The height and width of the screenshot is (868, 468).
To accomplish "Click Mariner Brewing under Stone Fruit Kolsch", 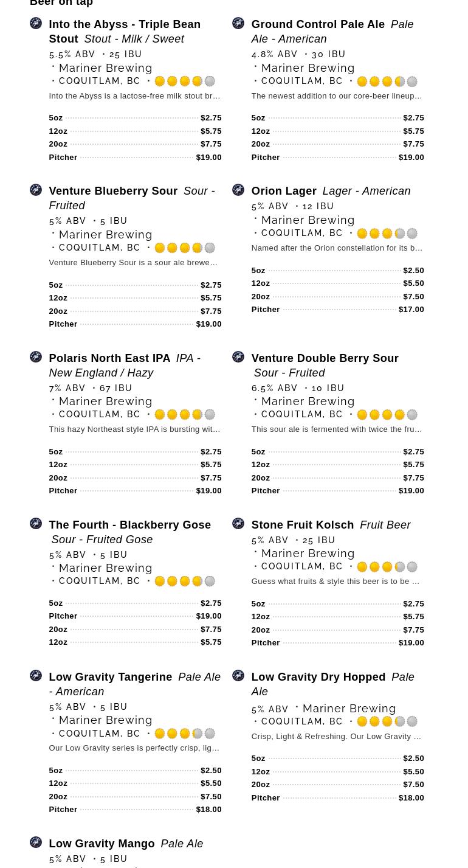I will [x=308, y=554].
